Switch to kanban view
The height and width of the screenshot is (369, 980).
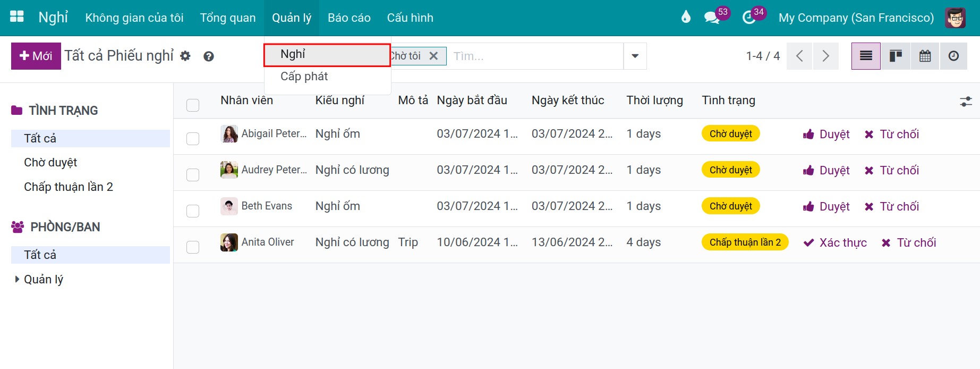click(x=896, y=56)
